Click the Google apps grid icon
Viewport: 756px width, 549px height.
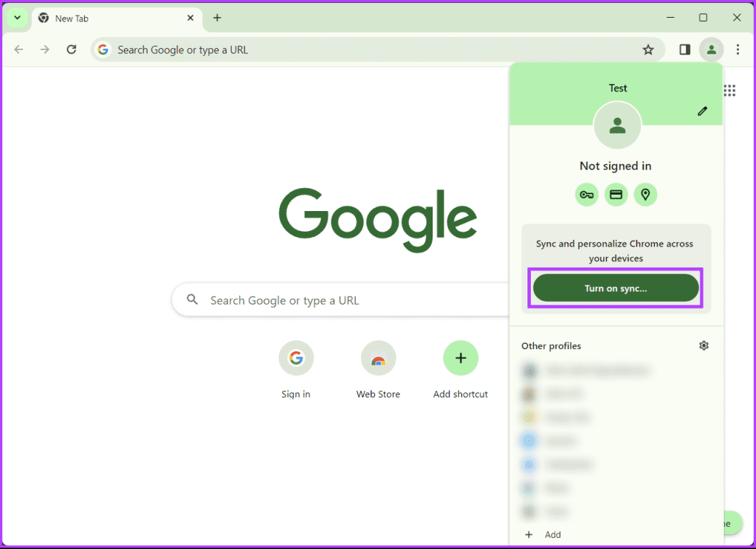click(x=729, y=90)
